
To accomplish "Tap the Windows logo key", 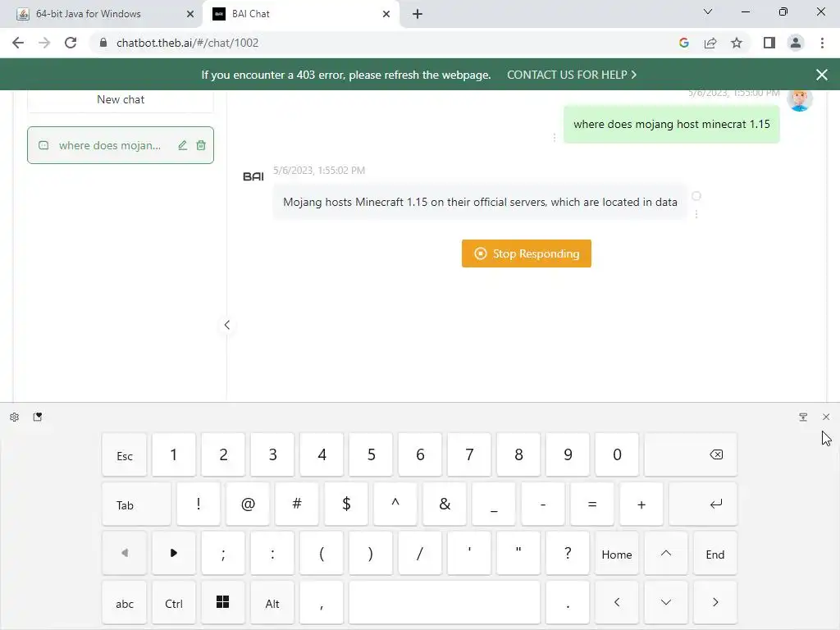I will pyautogui.click(x=223, y=603).
